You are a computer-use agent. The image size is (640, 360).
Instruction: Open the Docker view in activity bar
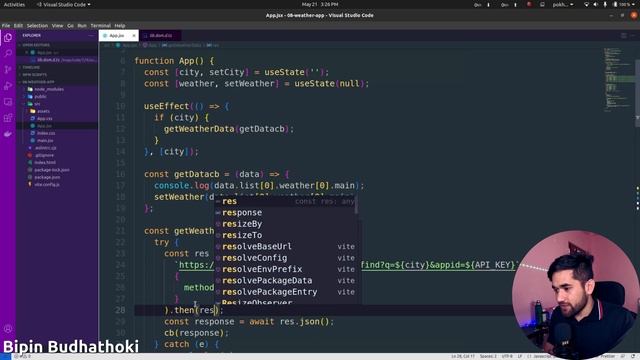(8, 134)
